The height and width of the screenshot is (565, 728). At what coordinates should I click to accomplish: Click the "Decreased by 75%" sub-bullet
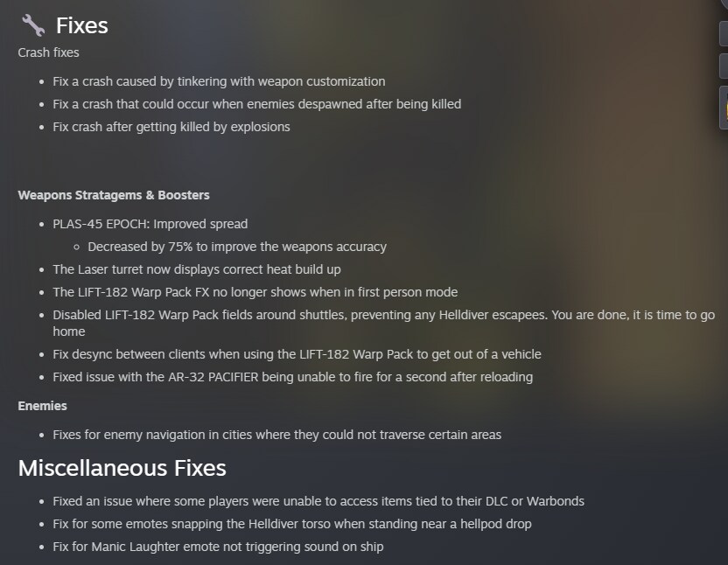236,247
